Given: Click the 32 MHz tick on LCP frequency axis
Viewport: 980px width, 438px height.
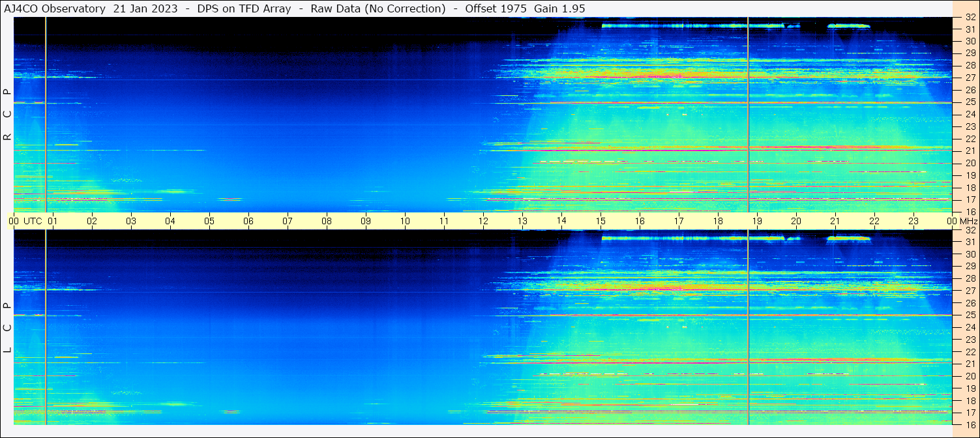Looking at the screenshot, I should (x=970, y=230).
